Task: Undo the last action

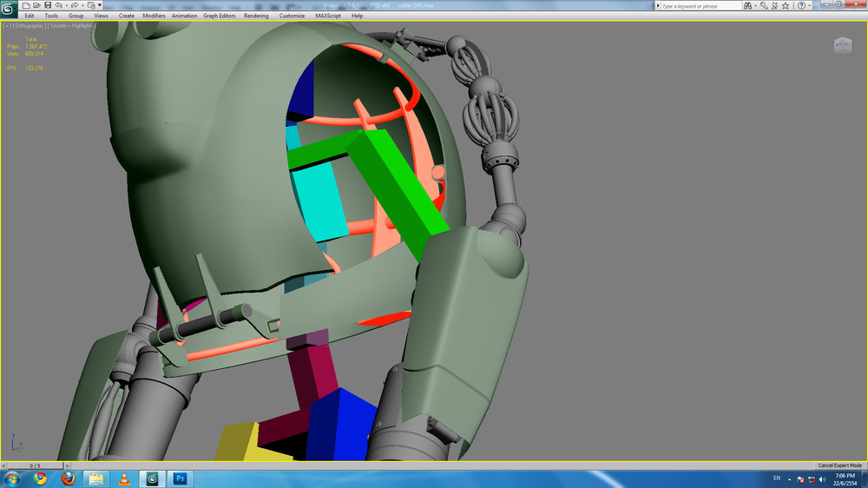Action: pyautogui.click(x=58, y=5)
